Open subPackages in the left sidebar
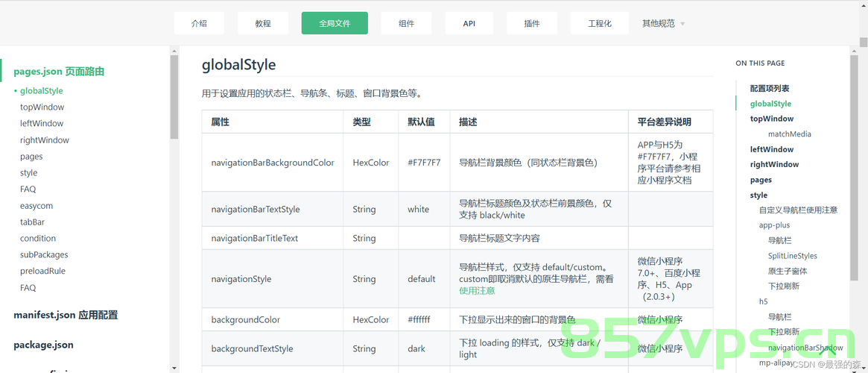 [44, 255]
